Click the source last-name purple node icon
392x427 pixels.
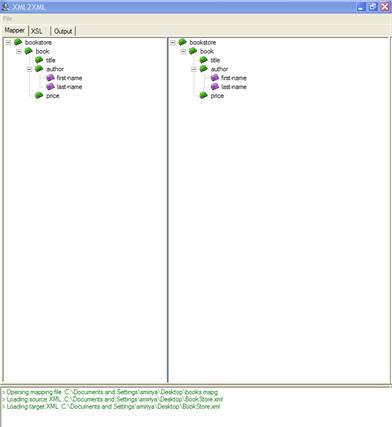(50, 86)
